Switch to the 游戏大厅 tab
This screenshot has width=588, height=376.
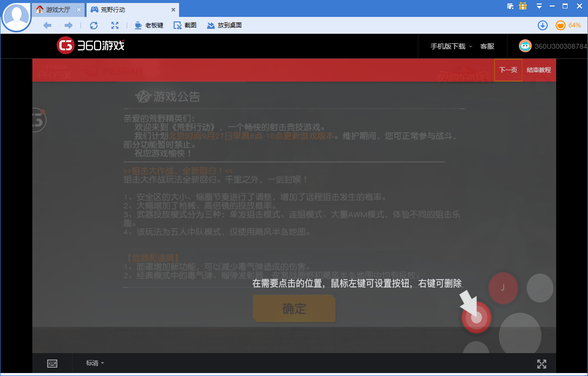[58, 10]
